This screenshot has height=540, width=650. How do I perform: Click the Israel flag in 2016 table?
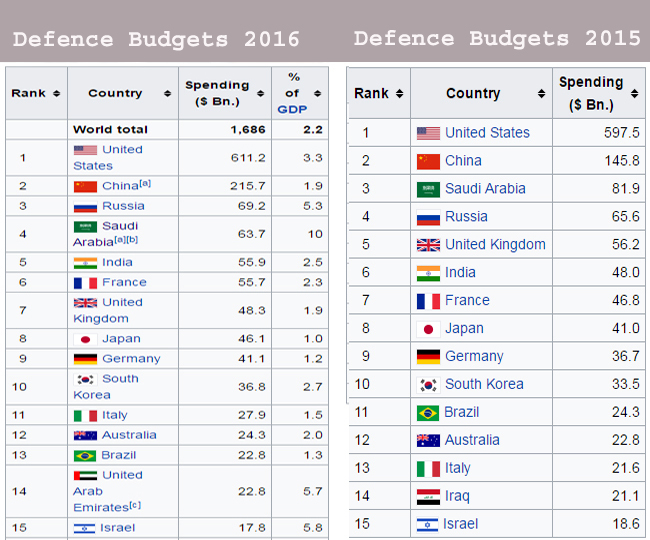[x=85, y=528]
